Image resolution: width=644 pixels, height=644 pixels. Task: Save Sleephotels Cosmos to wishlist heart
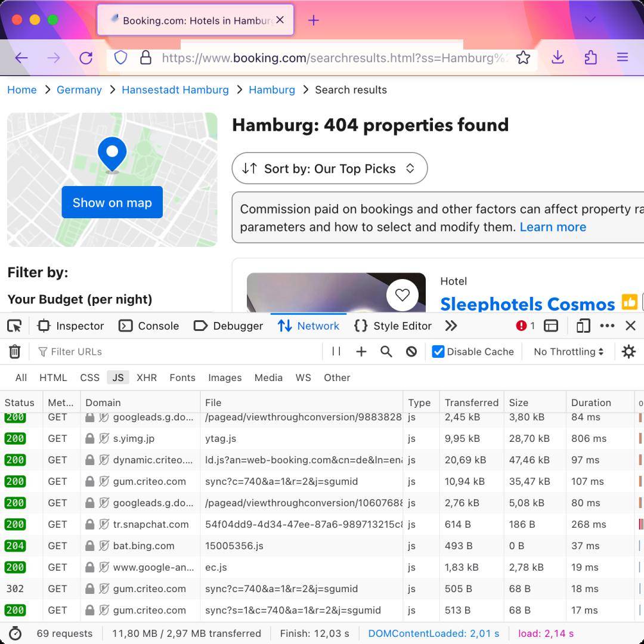(x=402, y=295)
